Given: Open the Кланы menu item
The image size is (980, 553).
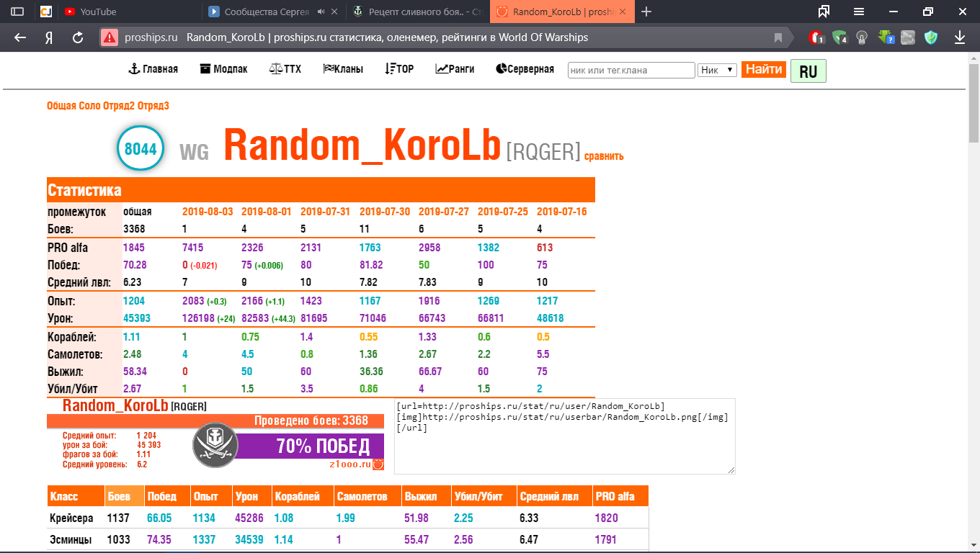Looking at the screenshot, I should pos(343,69).
